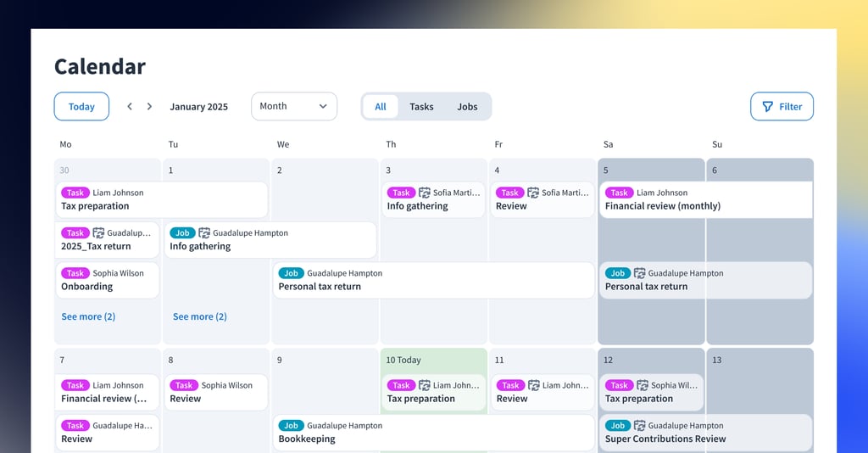Expand See more (2) on Tuesday 1
This screenshot has height=453, width=868.
[x=199, y=316]
